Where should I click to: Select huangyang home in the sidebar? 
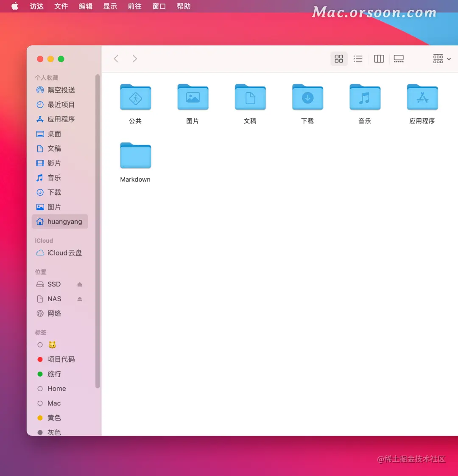point(60,221)
